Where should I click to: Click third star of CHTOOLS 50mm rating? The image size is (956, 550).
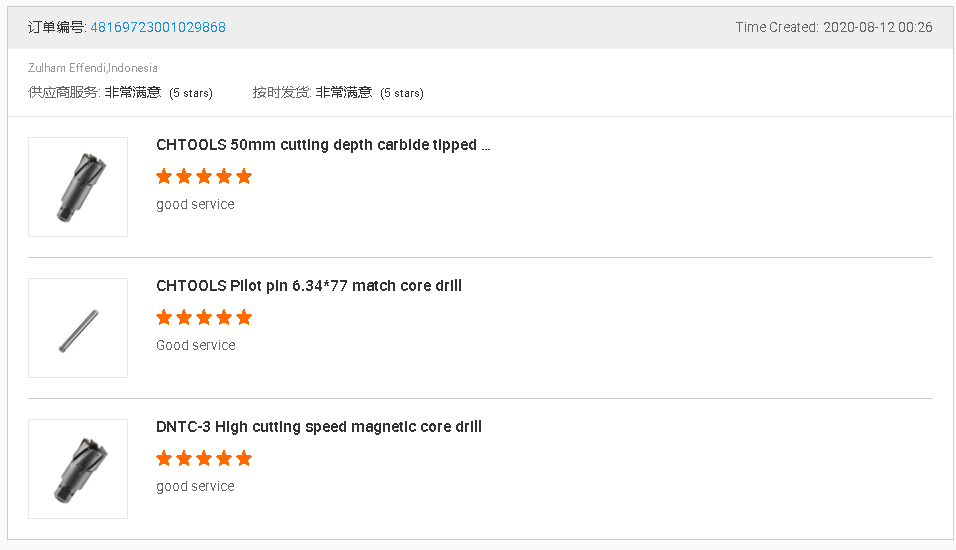point(204,177)
